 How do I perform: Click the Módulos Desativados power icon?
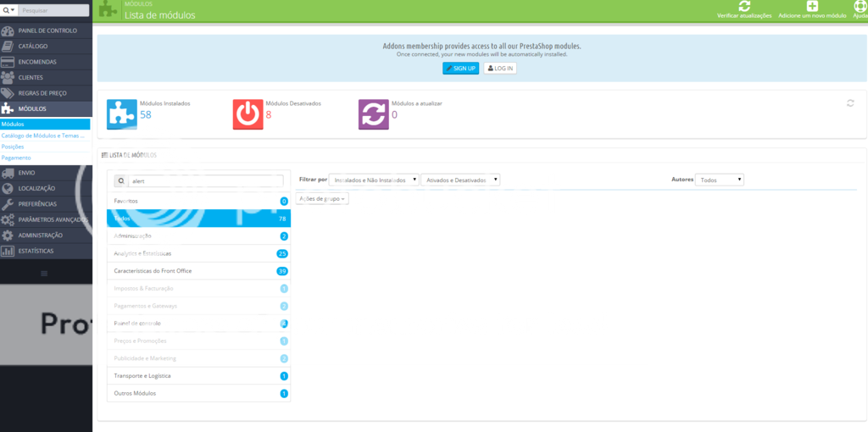(x=248, y=114)
